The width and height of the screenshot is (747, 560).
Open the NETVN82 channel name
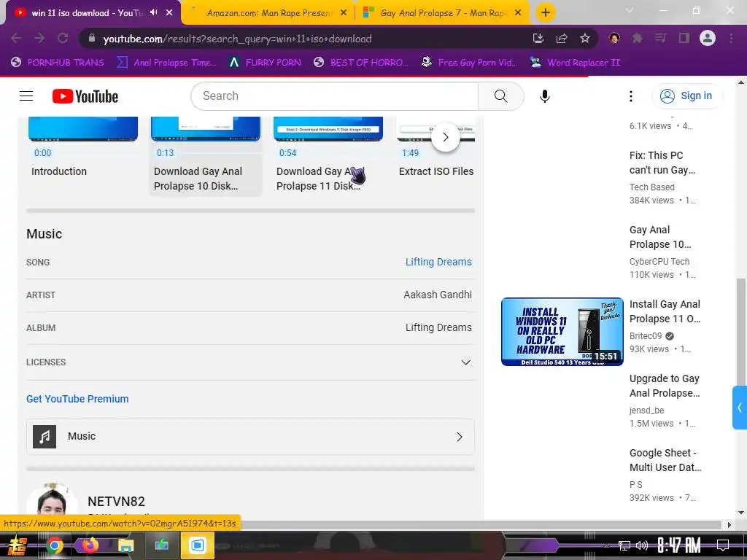tap(116, 502)
